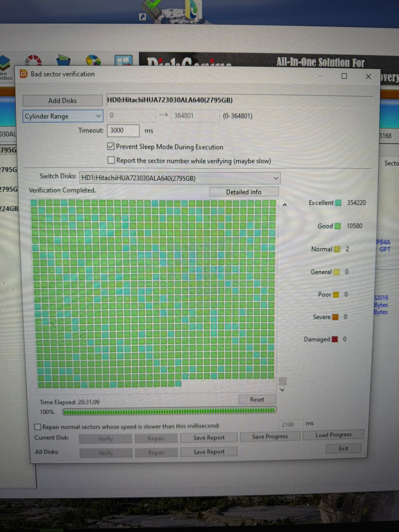Click the Timeout 3000 input field

pos(123,130)
